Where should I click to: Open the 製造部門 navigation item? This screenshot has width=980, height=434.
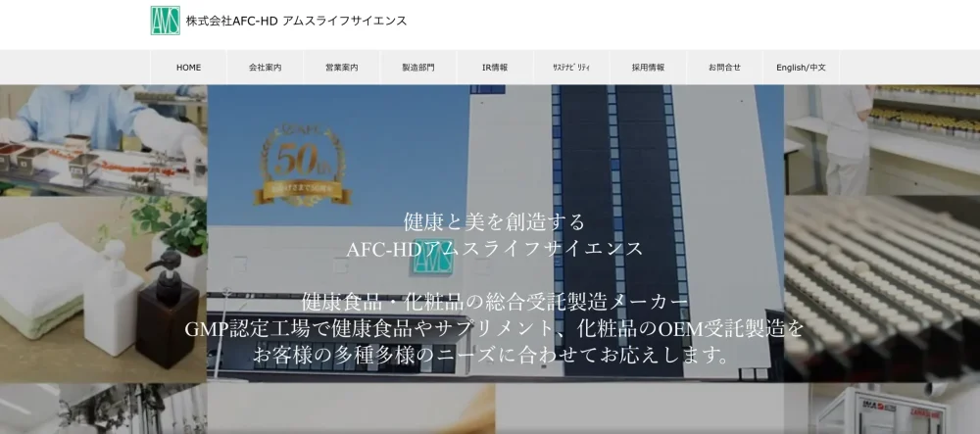coord(418,68)
